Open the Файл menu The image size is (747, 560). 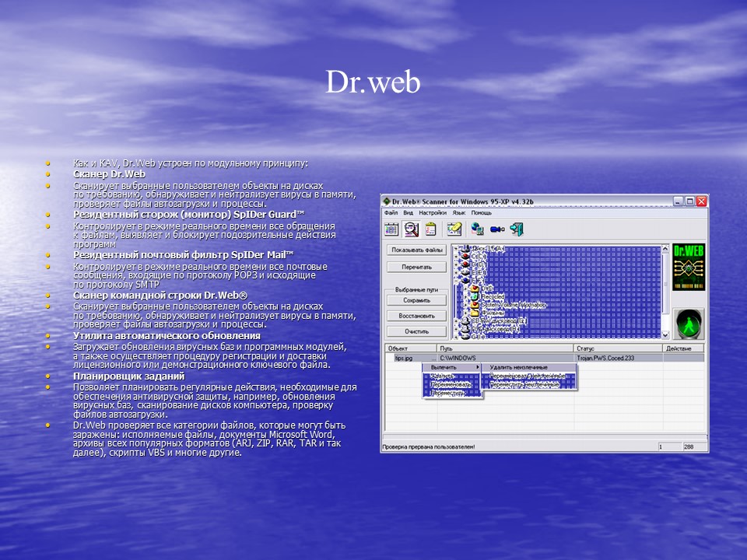point(391,212)
